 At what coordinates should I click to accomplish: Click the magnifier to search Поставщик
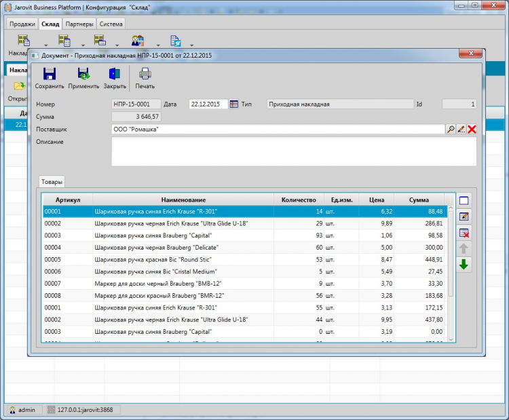[x=451, y=130]
